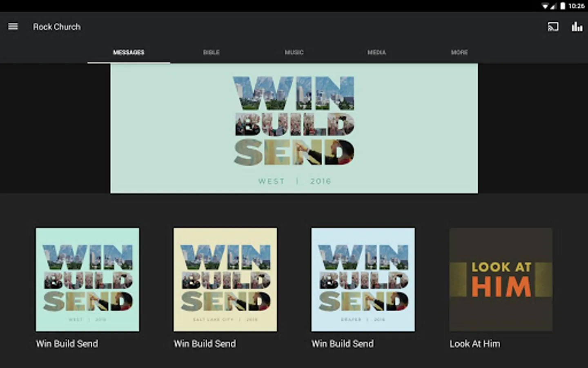
Task: Choose the Draper Win Build Send thumbnail
Action: pos(363,280)
